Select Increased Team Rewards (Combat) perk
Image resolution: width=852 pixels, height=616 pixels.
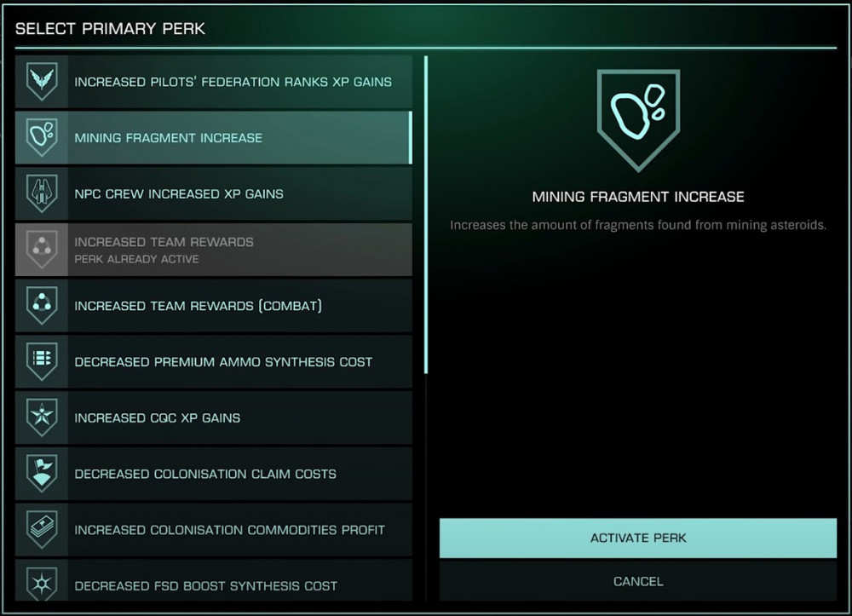pos(198,306)
